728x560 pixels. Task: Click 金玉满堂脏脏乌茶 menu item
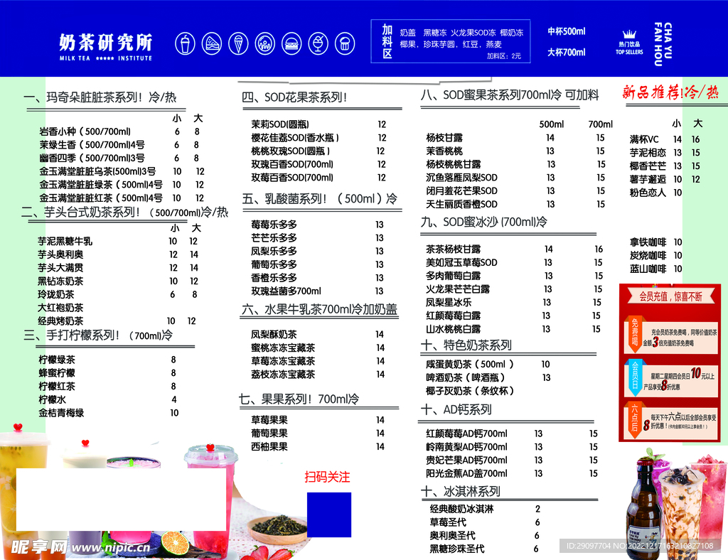(97, 172)
